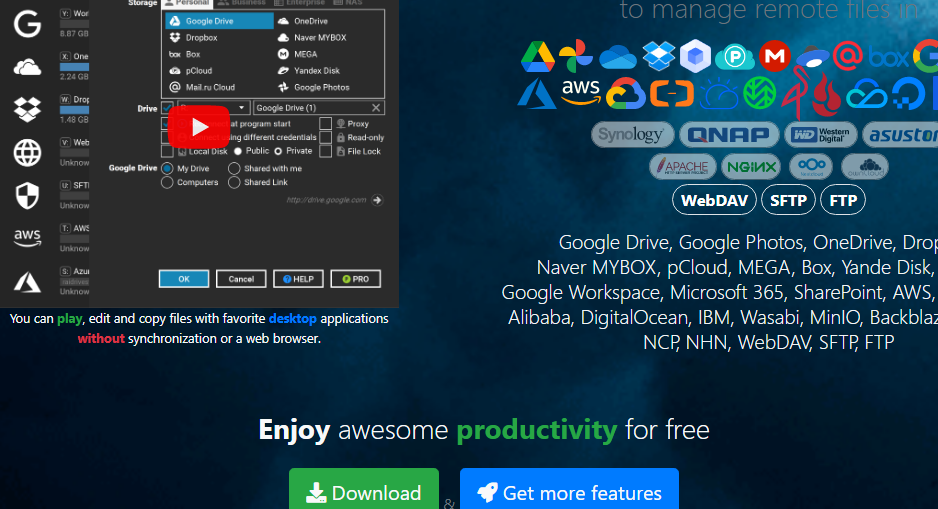Click the Dropbox icon in left sidebar

(x=28, y=109)
